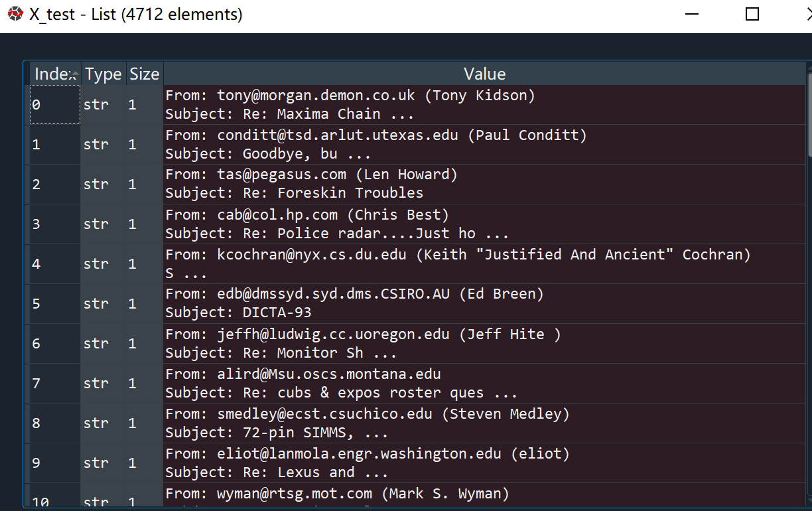Screen dimensions: 812x511
Task: Maximize the X_test list window
Action: (x=752, y=14)
